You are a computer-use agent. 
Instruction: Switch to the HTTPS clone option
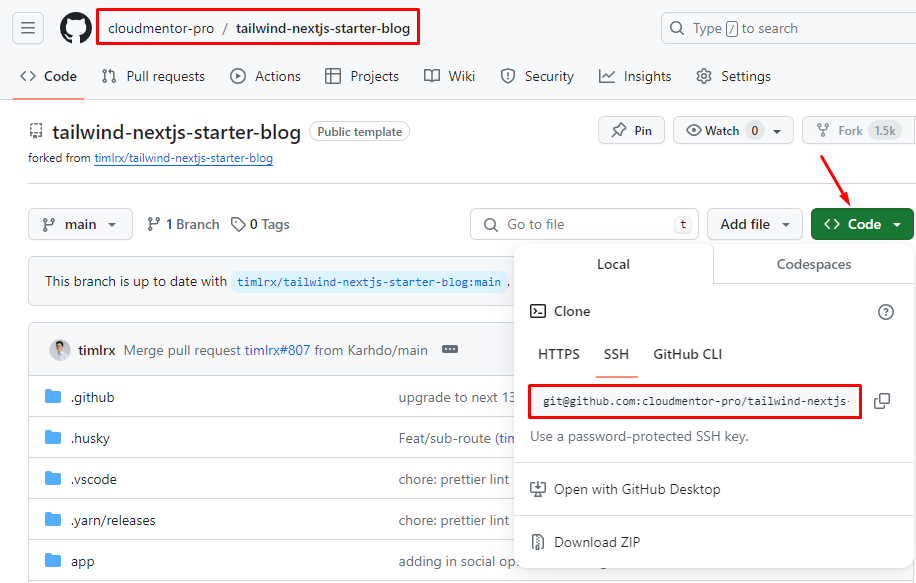[x=558, y=354]
